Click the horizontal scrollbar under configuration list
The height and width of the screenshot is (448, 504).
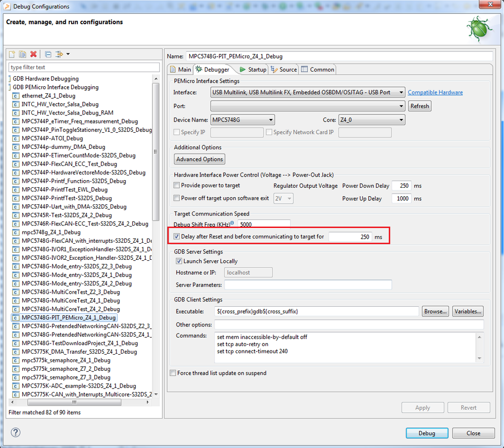coord(74,402)
